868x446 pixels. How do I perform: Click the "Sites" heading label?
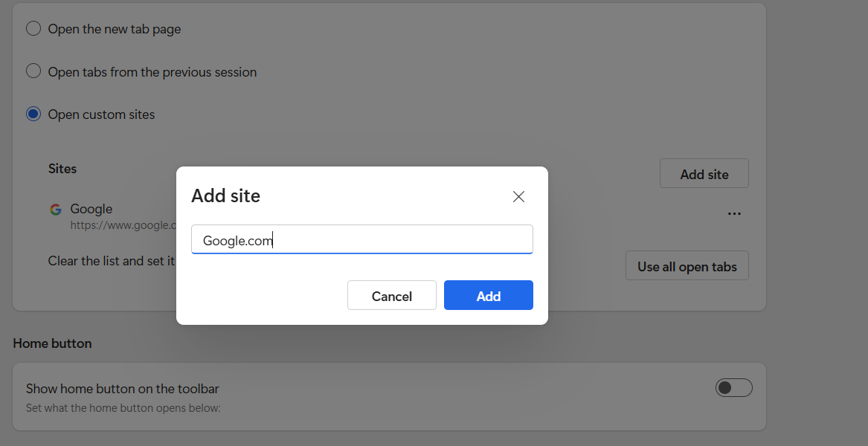click(x=62, y=169)
